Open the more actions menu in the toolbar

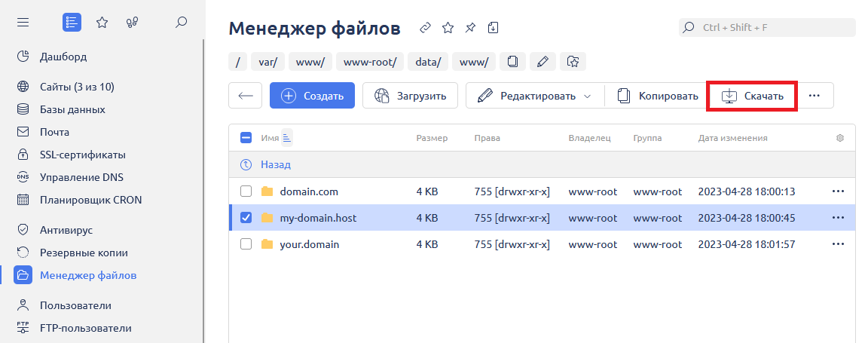pyautogui.click(x=814, y=96)
